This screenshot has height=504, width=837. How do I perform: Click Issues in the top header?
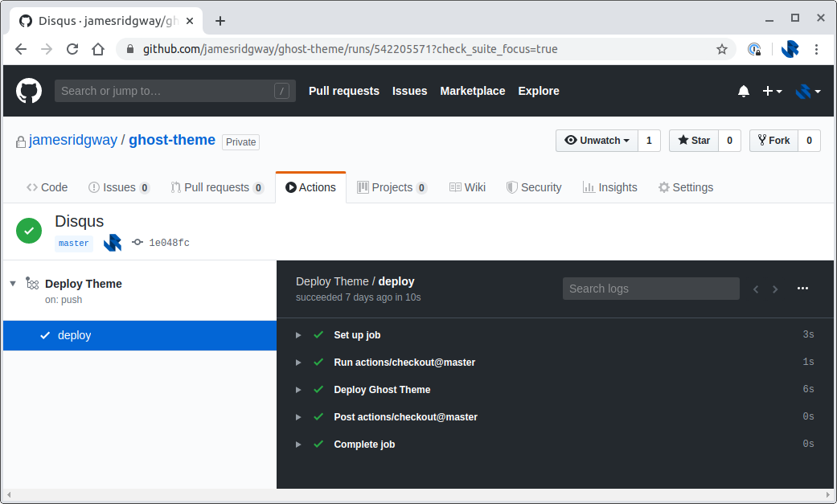click(x=409, y=91)
